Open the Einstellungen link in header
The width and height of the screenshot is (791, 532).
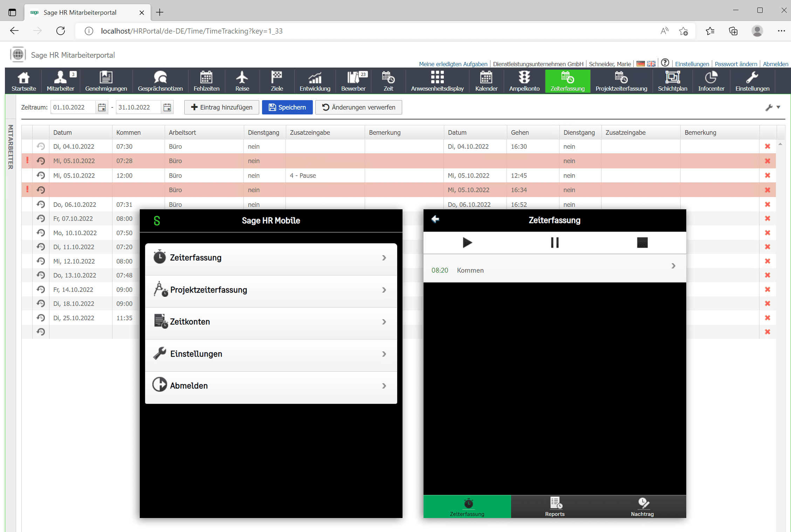[692, 64]
